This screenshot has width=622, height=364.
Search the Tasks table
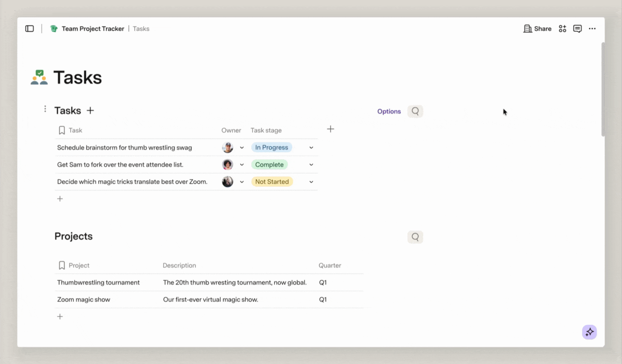[415, 111]
